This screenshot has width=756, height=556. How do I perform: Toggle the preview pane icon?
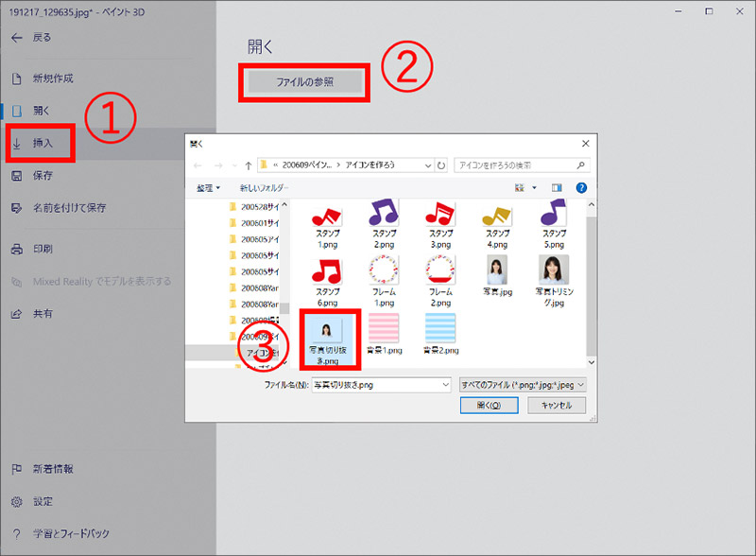(x=557, y=188)
